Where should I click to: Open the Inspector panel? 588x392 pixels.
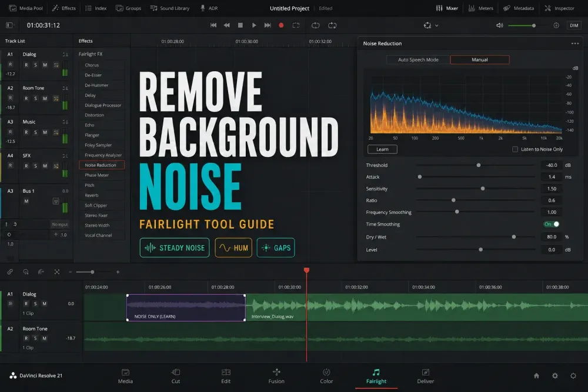[559, 8]
